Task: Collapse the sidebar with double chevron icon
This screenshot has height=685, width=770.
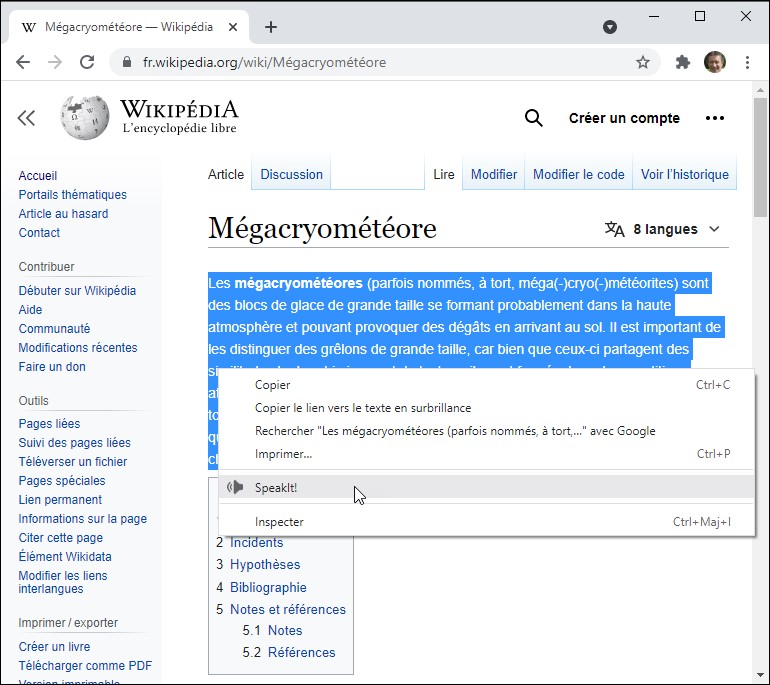Action: [26, 119]
